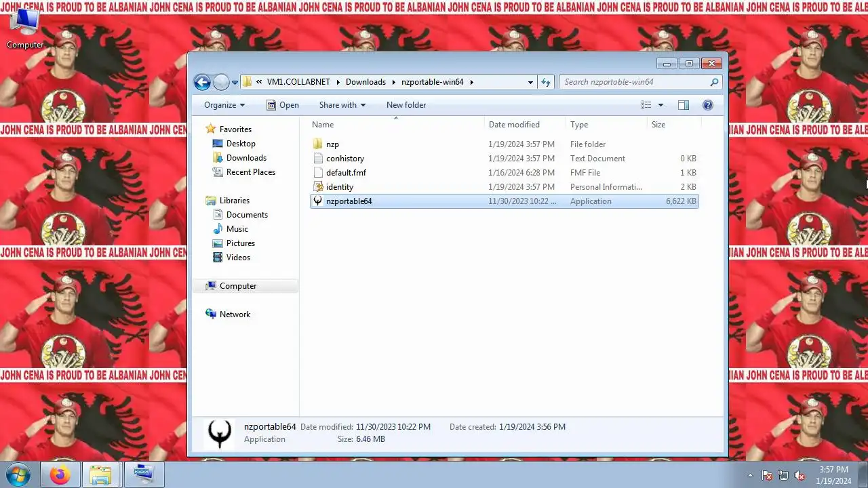Launch Firefox from the taskbar

point(60,475)
